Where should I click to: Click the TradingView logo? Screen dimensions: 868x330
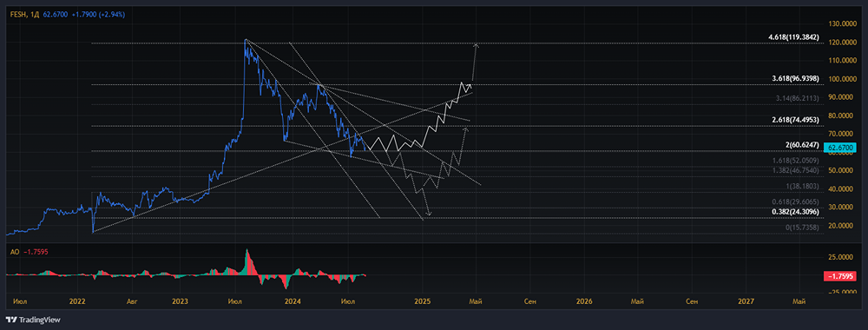(33, 320)
